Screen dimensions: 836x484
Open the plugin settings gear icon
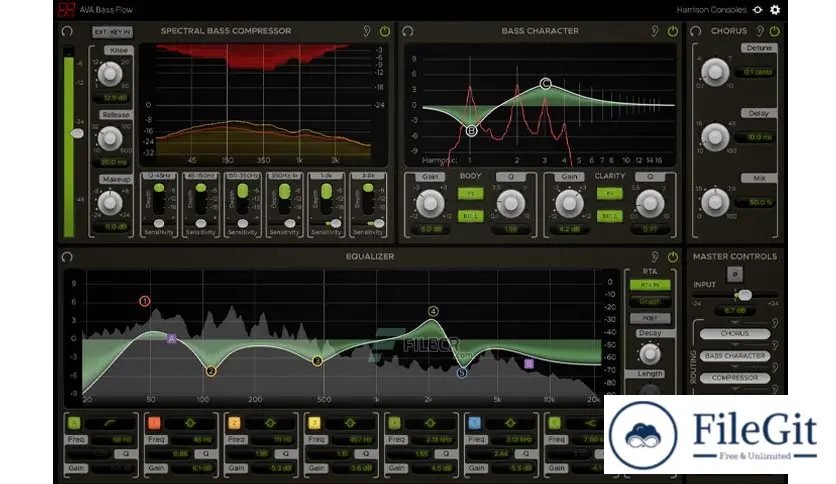click(775, 10)
